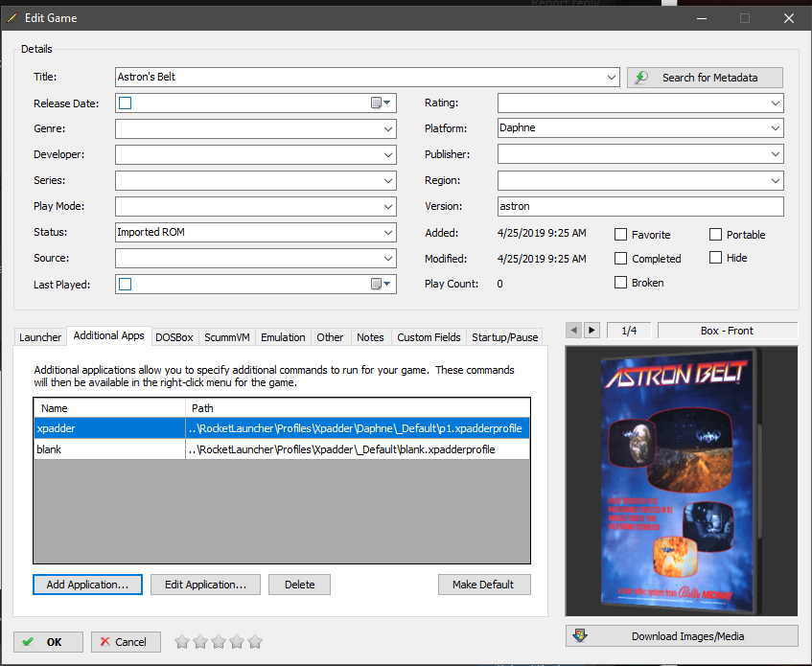
Task: Open the Emulation tab
Action: (x=283, y=337)
